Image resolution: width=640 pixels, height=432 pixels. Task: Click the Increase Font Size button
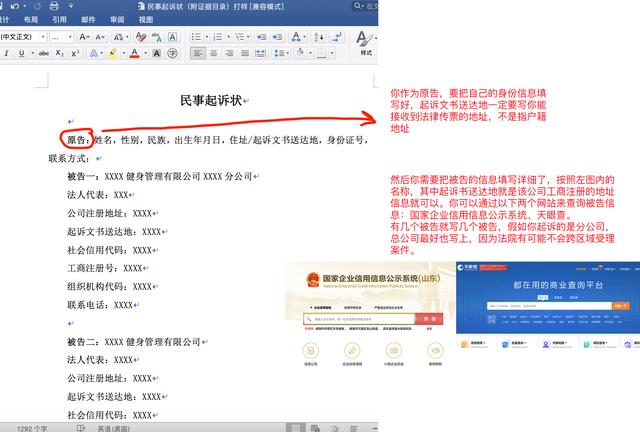[x=84, y=37]
